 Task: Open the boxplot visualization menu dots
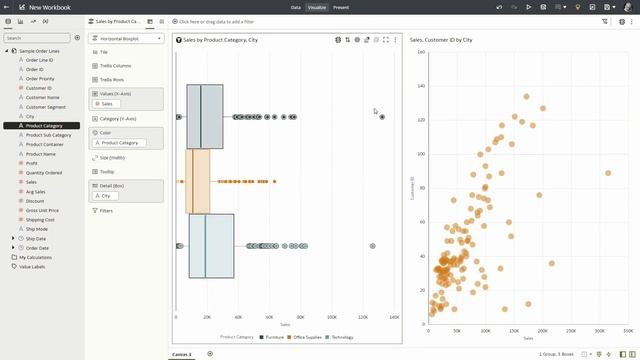[x=395, y=40]
